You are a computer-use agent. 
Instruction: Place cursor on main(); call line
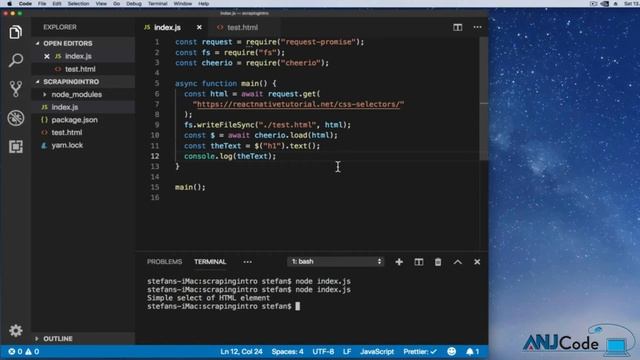[190, 187]
